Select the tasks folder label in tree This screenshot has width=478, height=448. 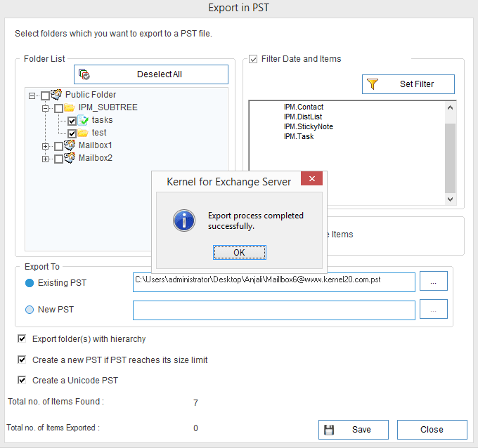click(103, 120)
